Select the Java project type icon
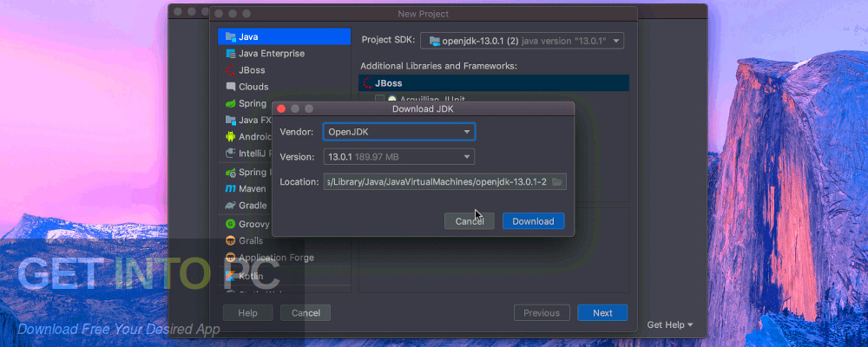The height and width of the screenshot is (347, 868). [x=230, y=37]
